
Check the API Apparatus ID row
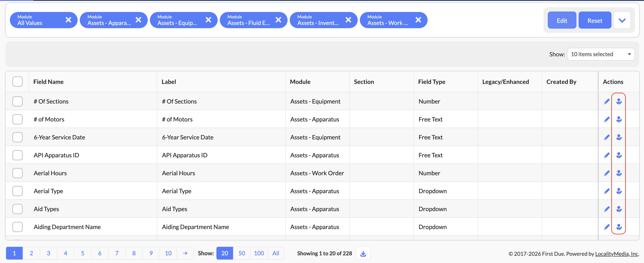click(18, 155)
